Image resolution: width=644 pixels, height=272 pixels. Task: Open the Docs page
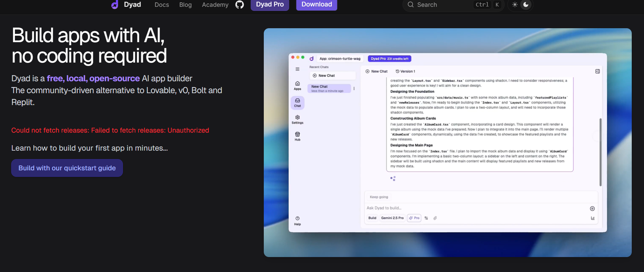162,5
